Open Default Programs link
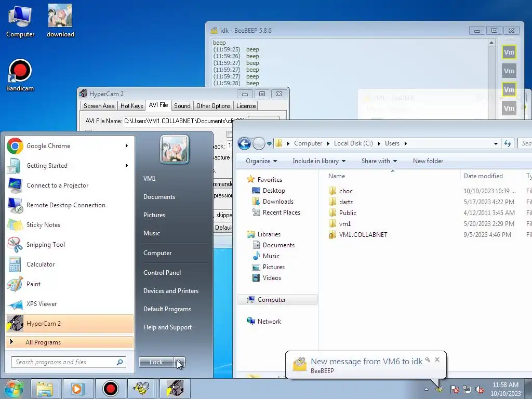Image resolution: width=532 pixels, height=399 pixels. (x=167, y=309)
